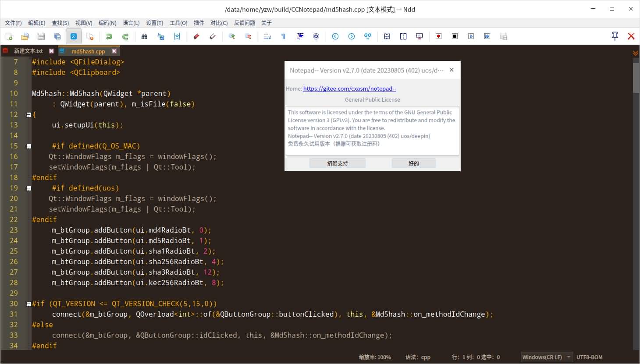The image size is (640, 364).
Task: Open the 文件(F) menu
Action: pyautogui.click(x=13, y=23)
